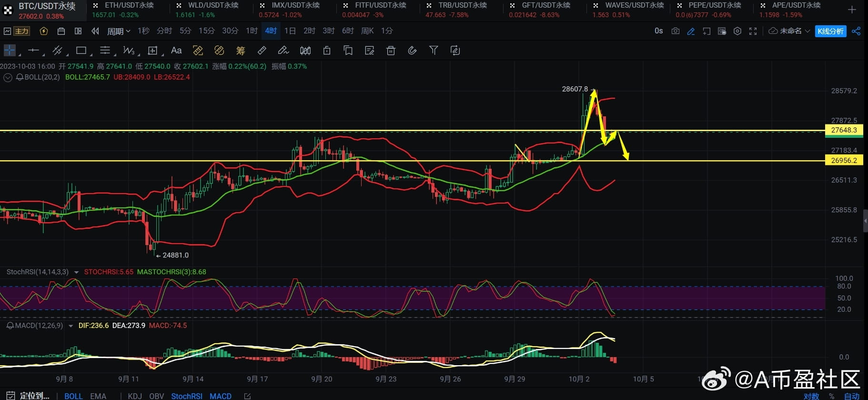Viewport: 868px width, 400px height.
Task: Open the share icon next to K线分析
Action: coord(856,31)
